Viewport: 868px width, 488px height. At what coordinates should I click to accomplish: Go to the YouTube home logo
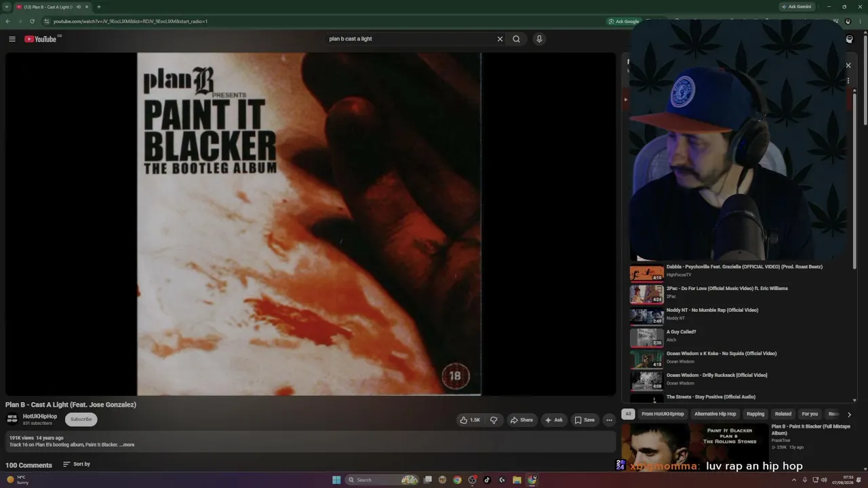tap(41, 39)
